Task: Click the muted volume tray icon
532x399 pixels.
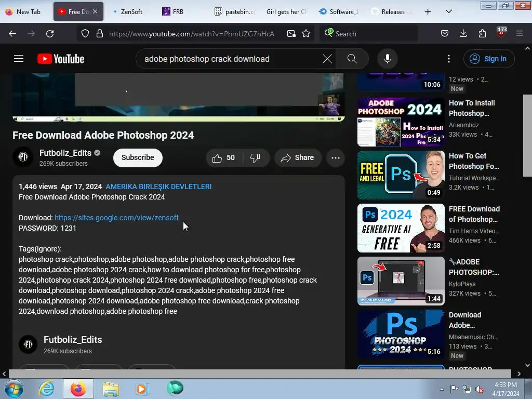Action: (x=480, y=389)
